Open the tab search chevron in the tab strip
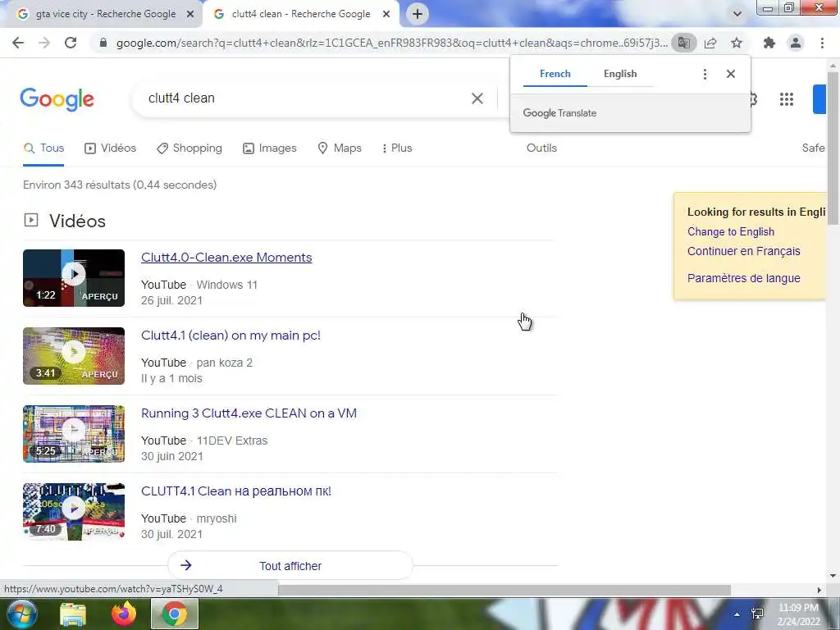This screenshot has width=840, height=630. point(737,14)
